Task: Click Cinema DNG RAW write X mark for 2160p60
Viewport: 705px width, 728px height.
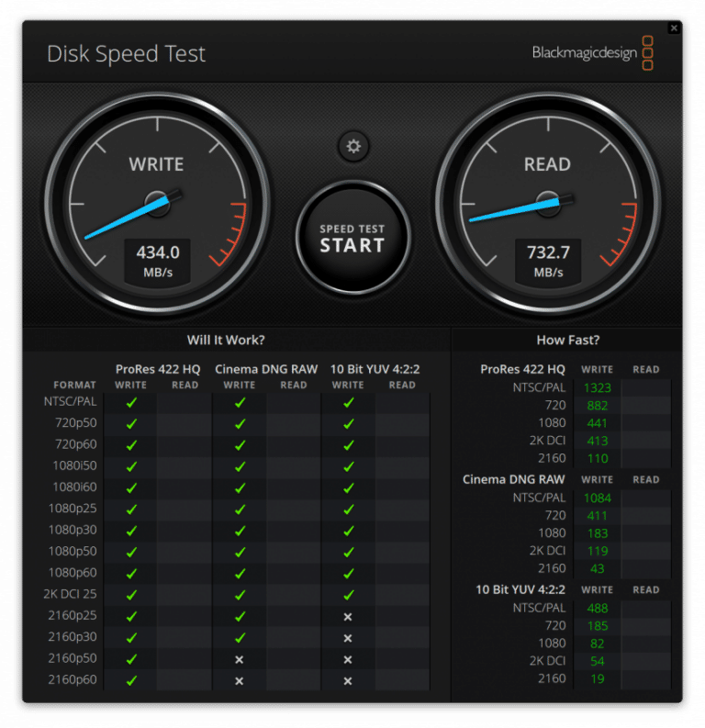Action: point(239,680)
